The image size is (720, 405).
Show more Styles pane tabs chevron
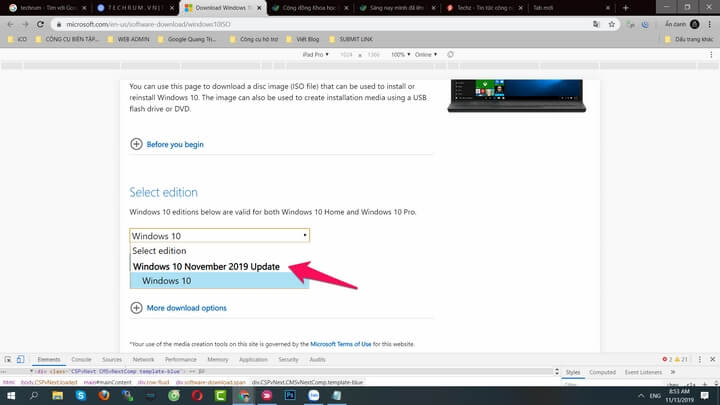673,372
